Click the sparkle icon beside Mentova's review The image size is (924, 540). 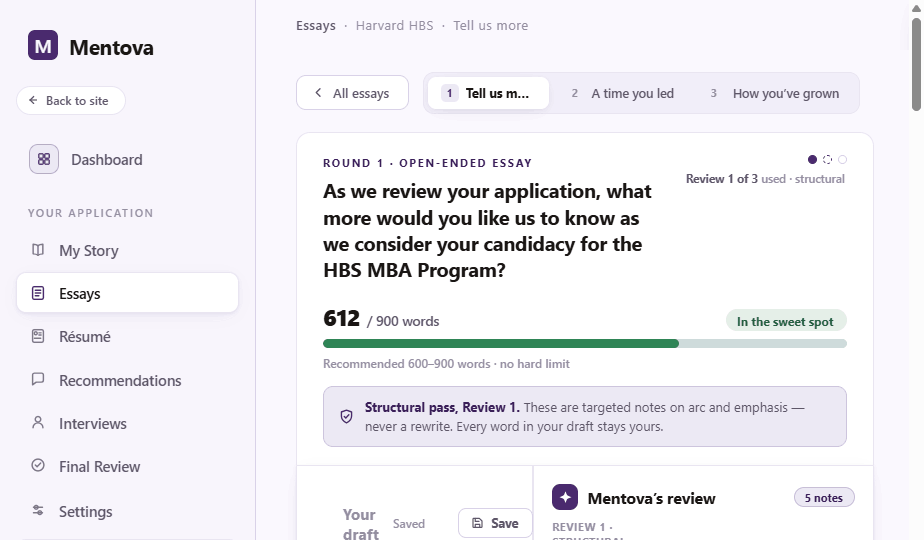click(565, 498)
